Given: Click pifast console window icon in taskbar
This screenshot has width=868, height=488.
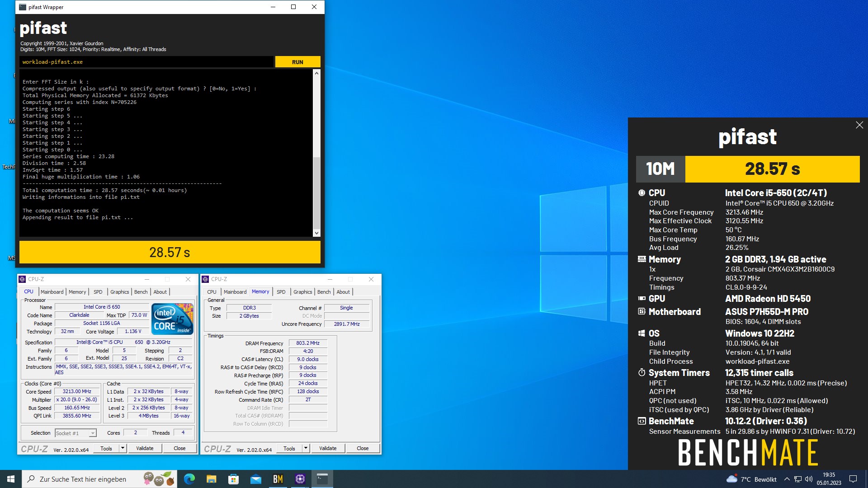Looking at the screenshot, I should tap(322, 479).
